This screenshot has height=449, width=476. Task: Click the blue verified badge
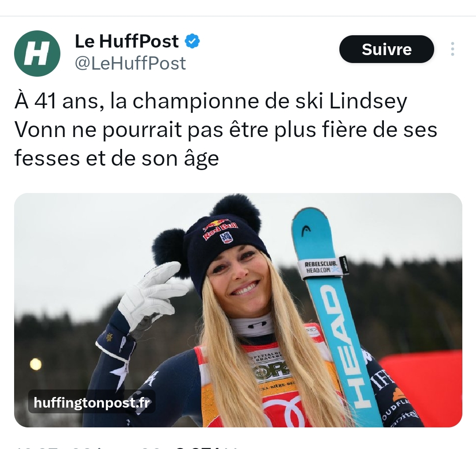coord(193,41)
